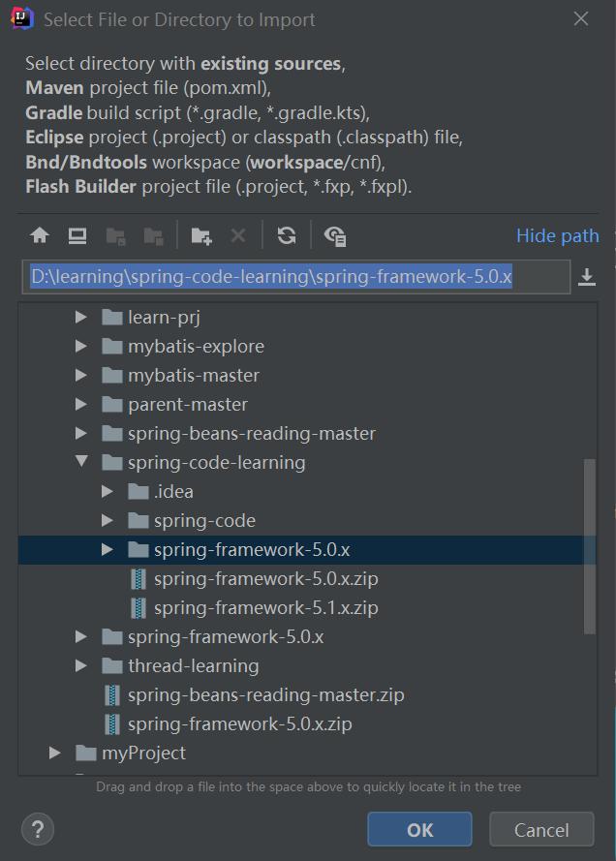This screenshot has height=861, width=616.
Task: Refresh the file tree with Refresh icon
Action: 286,235
